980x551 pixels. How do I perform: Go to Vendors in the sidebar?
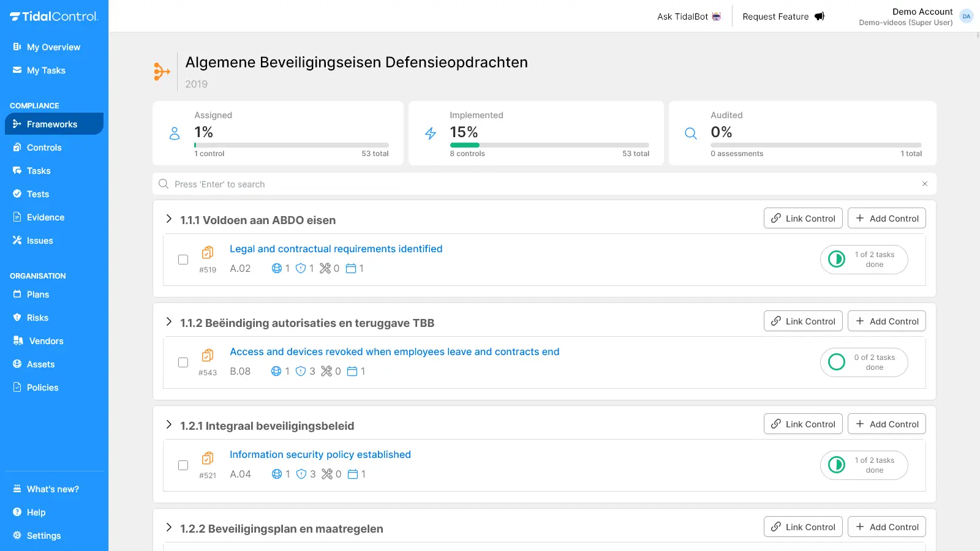point(46,341)
